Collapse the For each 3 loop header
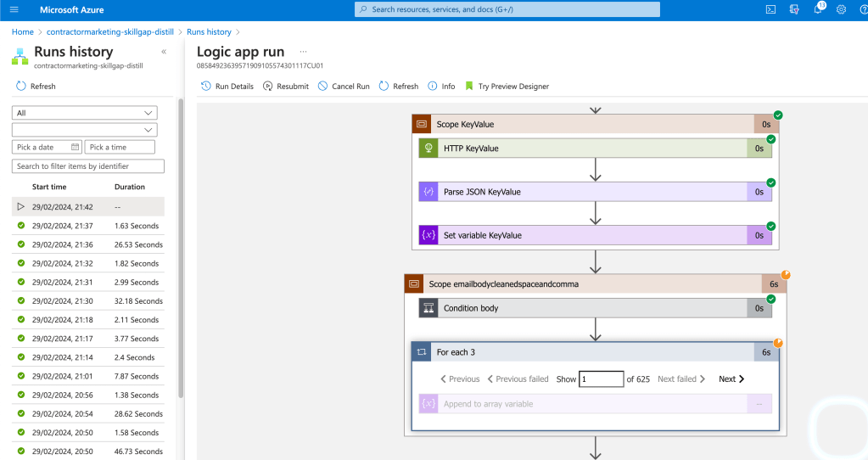The image size is (868, 460). click(595, 352)
